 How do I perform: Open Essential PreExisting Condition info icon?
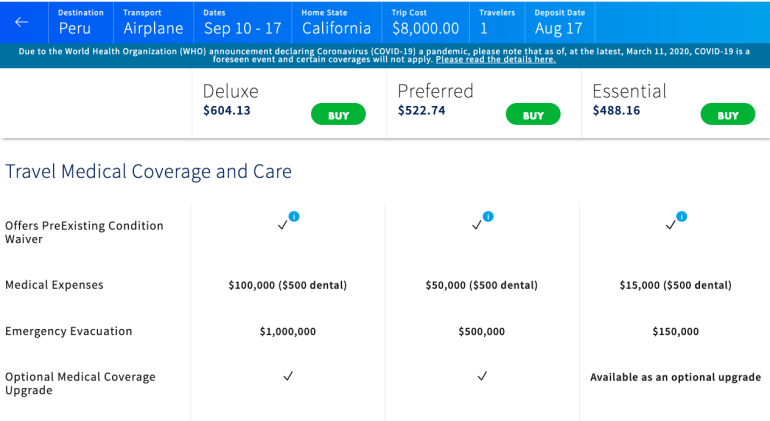pyautogui.click(x=682, y=216)
